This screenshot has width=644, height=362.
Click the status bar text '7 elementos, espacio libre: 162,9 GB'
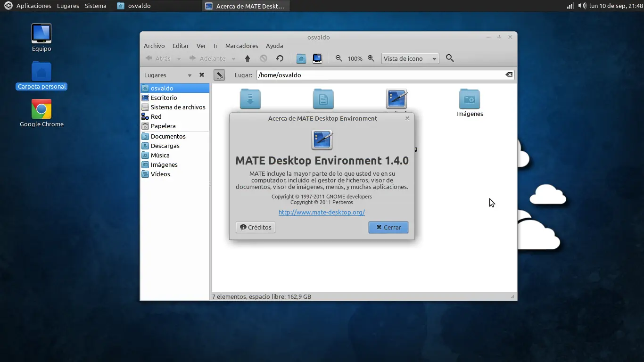click(x=262, y=296)
